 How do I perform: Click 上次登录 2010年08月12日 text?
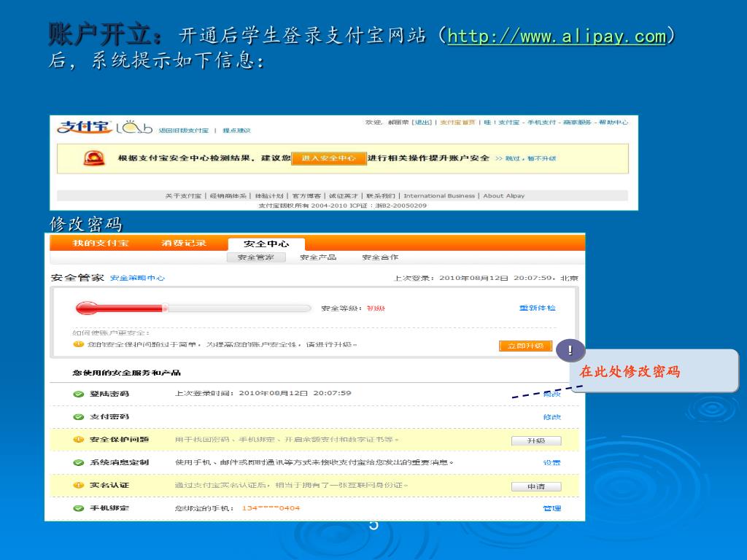pos(486,278)
